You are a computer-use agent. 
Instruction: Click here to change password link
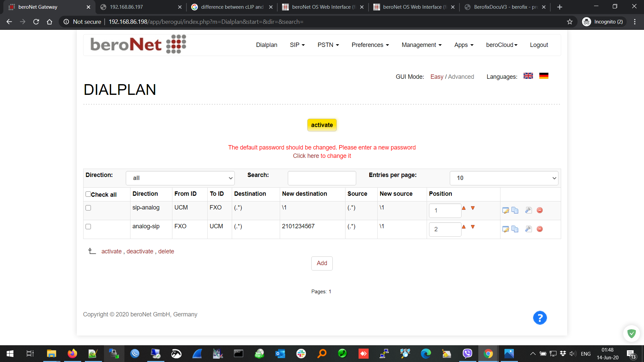pos(322,156)
